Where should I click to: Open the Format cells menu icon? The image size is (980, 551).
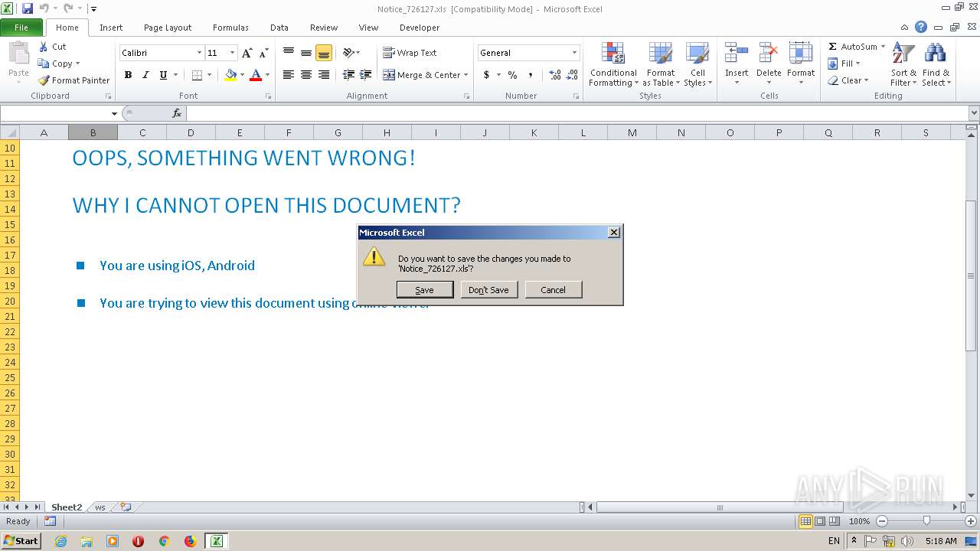[x=801, y=54]
